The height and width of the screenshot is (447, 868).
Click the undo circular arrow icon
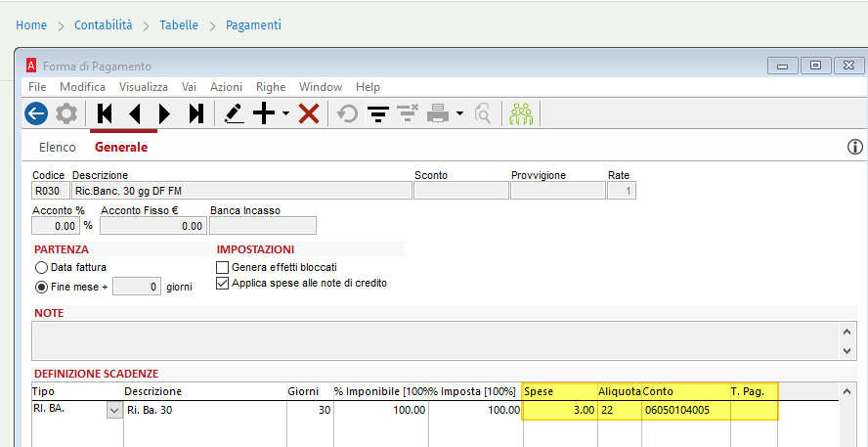click(x=348, y=114)
